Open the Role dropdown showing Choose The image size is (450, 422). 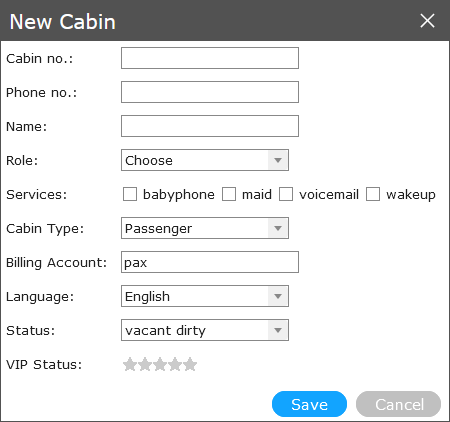pos(205,160)
